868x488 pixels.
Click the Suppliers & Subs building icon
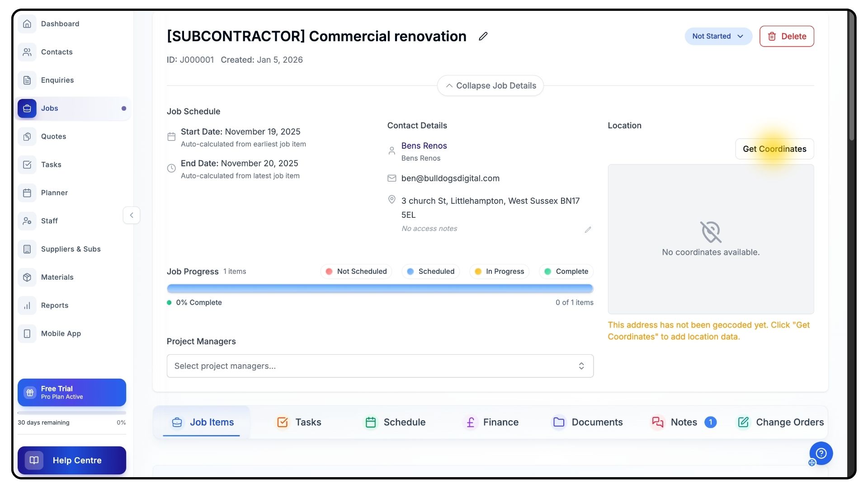point(27,249)
